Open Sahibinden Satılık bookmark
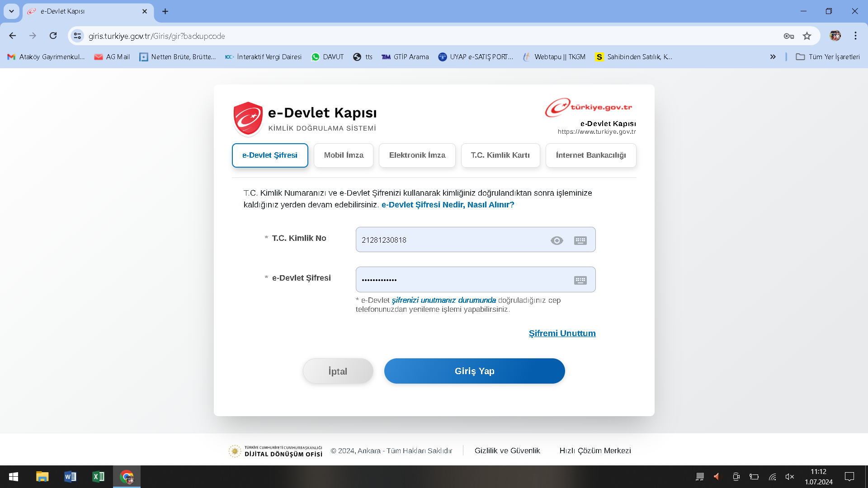868x488 pixels. click(634, 57)
